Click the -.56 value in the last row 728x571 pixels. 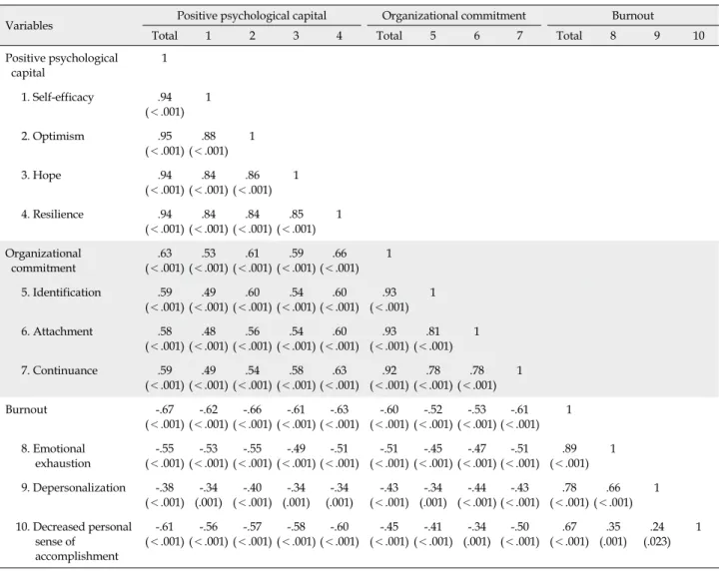tap(209, 527)
